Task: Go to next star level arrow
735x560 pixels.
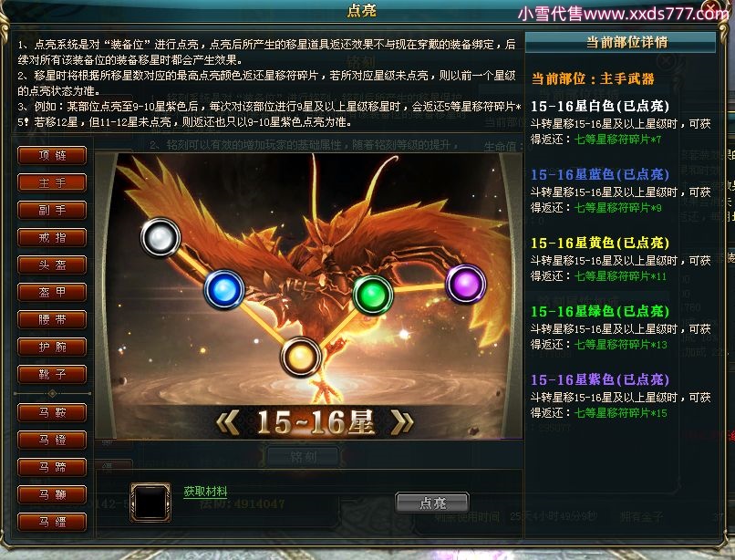Action: point(402,421)
